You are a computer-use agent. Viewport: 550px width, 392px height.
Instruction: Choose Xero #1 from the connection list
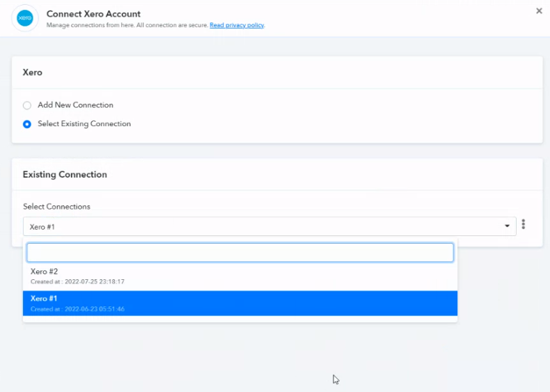pyautogui.click(x=240, y=303)
